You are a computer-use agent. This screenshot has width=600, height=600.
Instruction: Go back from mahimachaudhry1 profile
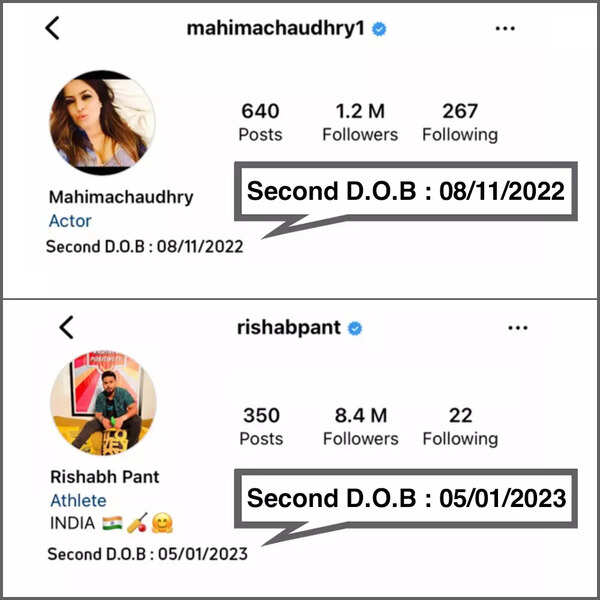coord(52,28)
